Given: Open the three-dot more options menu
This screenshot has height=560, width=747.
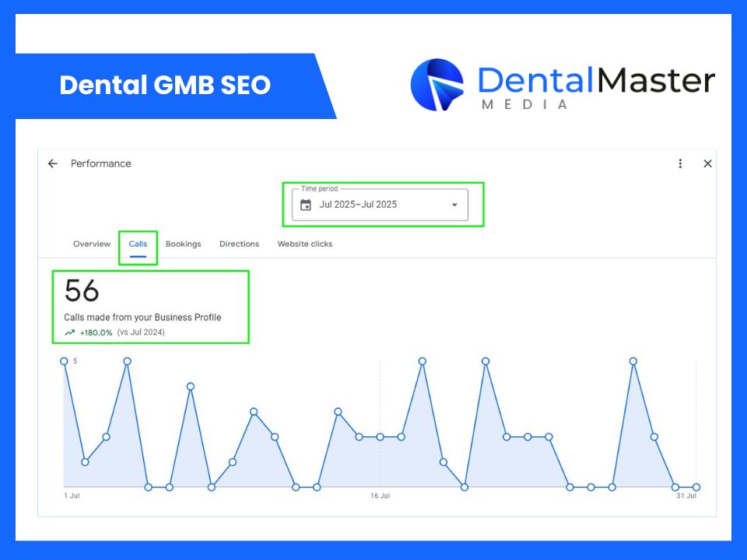Looking at the screenshot, I should coord(680,164).
